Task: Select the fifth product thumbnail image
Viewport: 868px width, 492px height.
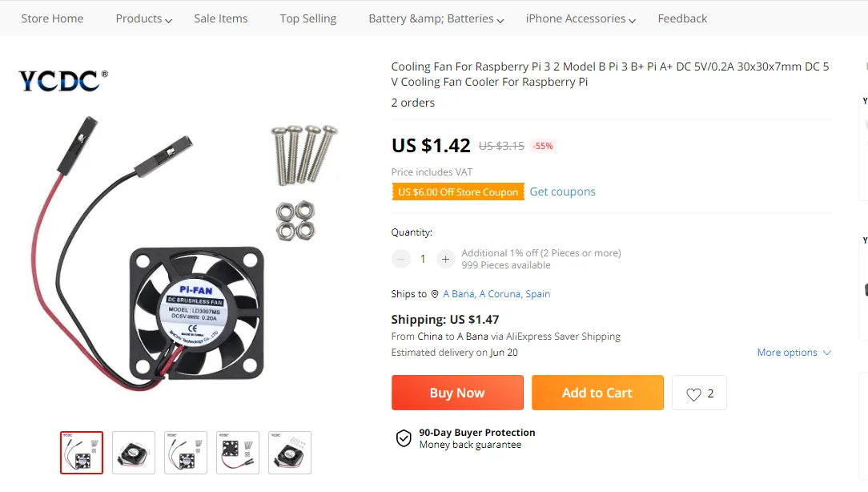Action: (x=290, y=453)
